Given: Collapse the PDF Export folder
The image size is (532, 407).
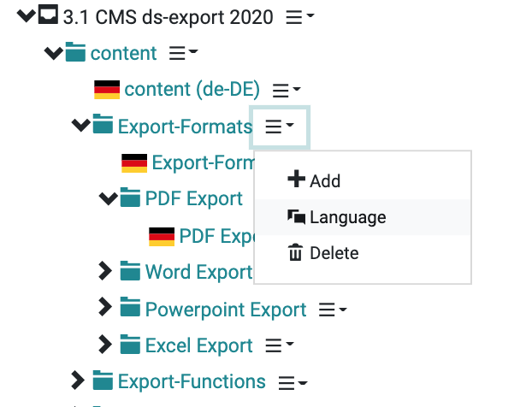Looking at the screenshot, I should click(109, 198).
